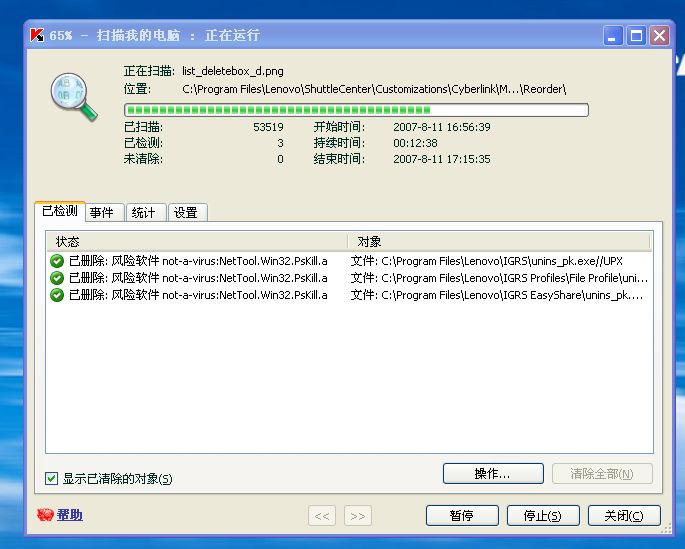Click end time 2007-8-11 17:15:35
Screen dimensions: 685x549
[442, 159]
